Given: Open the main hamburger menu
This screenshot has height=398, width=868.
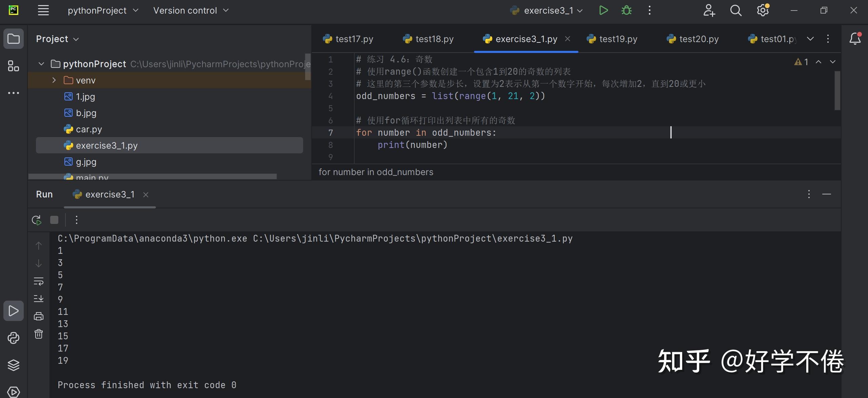Looking at the screenshot, I should click(43, 10).
